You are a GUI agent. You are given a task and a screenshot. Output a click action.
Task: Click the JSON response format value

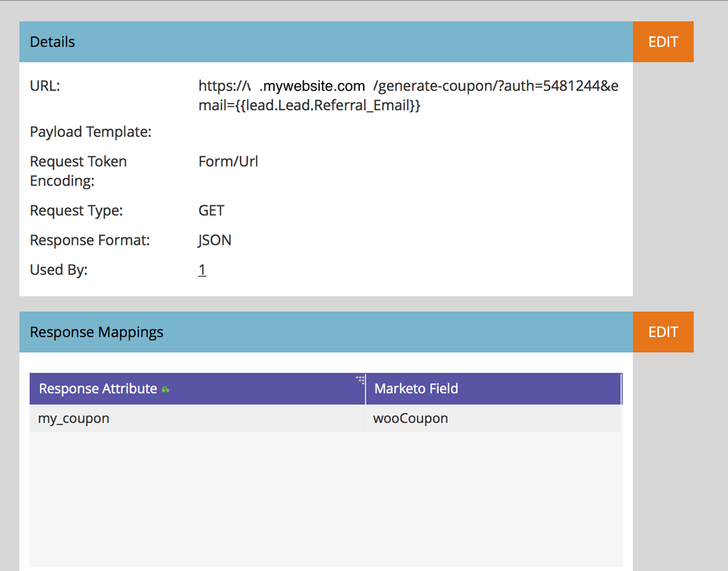click(214, 240)
